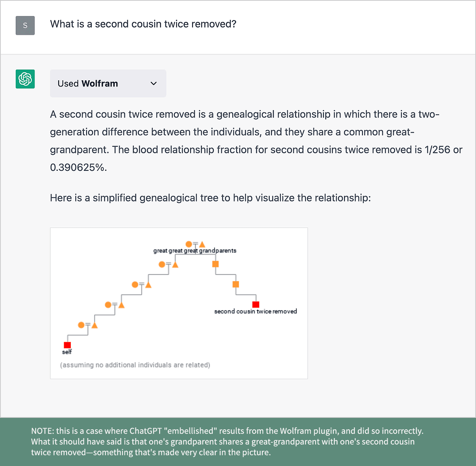Click the user question about second cousin
Viewport: 476px width, 466px height.
point(143,24)
